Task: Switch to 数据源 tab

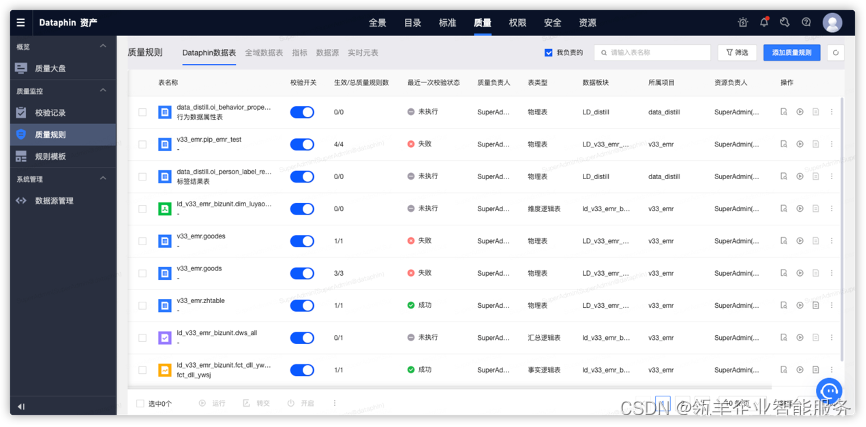Action: click(x=328, y=53)
